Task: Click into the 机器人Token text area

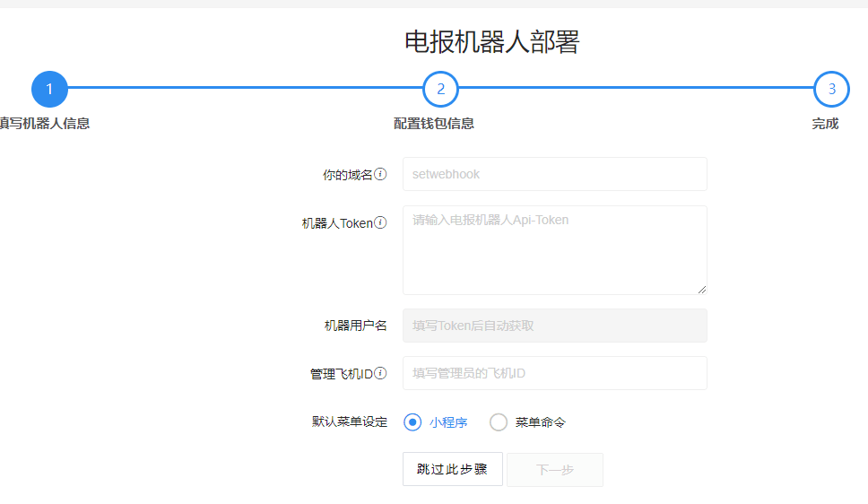Action: click(x=554, y=249)
